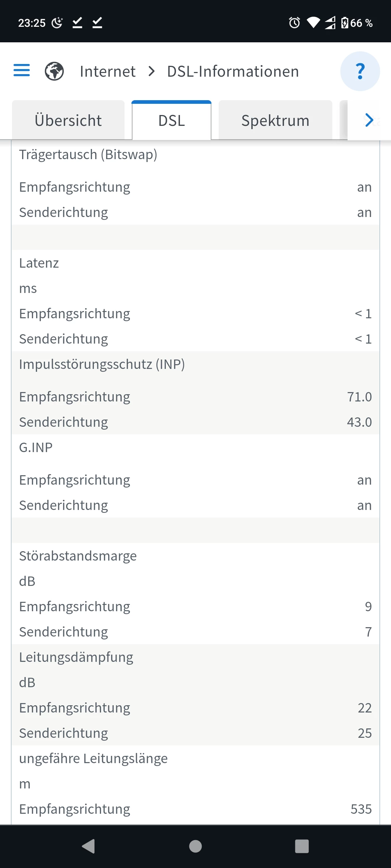Screen dimensions: 391x868
Task: Tap the Wi-Fi status bar icon
Action: (313, 23)
